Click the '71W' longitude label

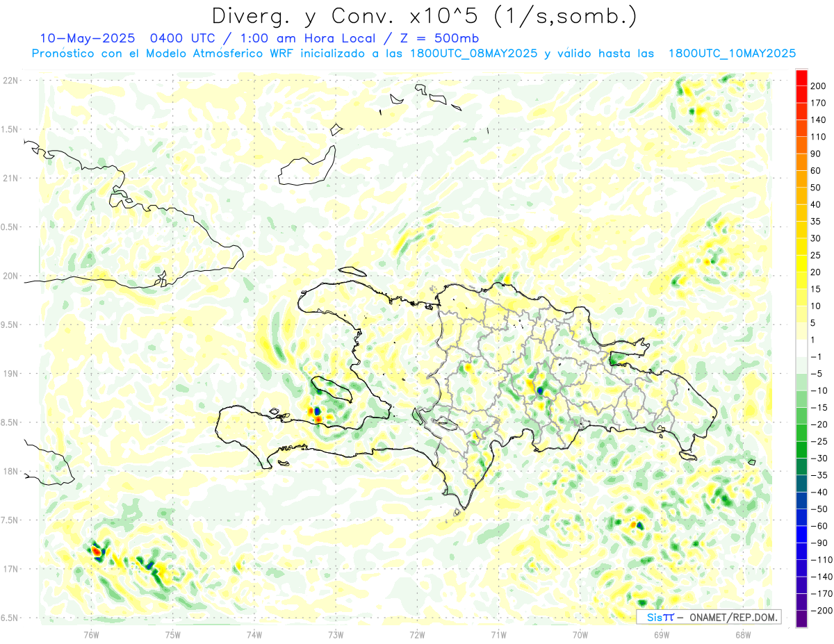coord(498,634)
